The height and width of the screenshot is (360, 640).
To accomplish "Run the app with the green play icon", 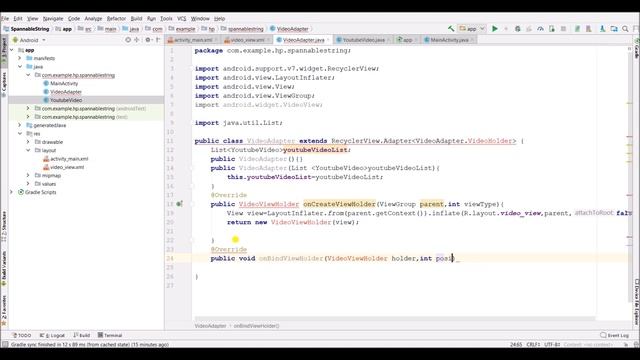I will pyautogui.click(x=495, y=29).
